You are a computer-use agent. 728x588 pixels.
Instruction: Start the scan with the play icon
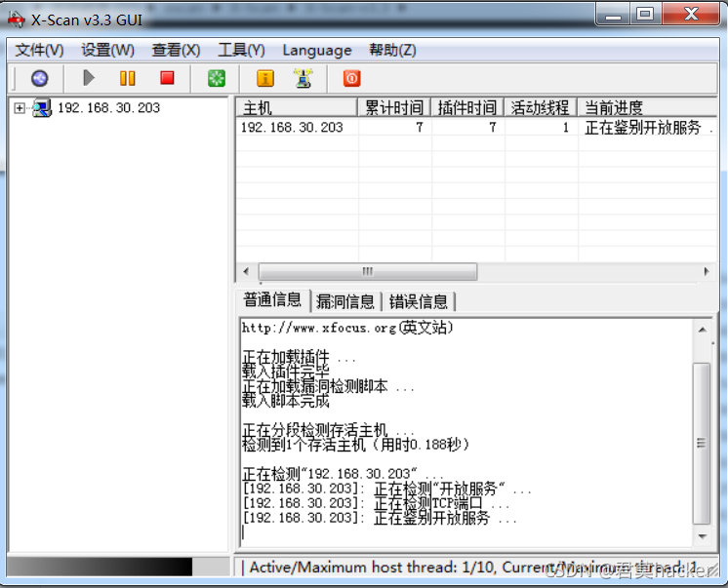point(88,78)
